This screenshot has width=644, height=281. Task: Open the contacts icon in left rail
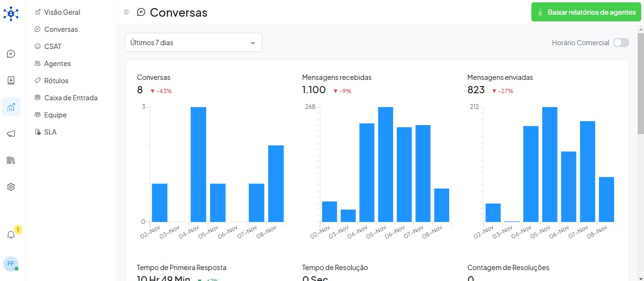pyautogui.click(x=11, y=80)
